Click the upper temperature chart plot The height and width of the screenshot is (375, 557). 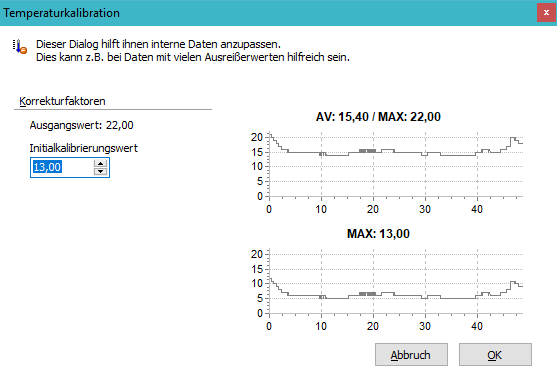[x=396, y=164]
